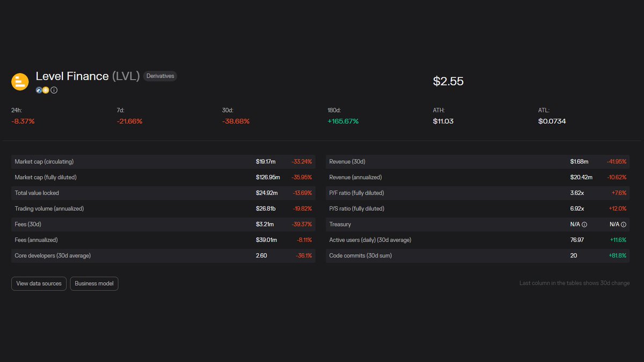Click the 30d change footnote text

(x=575, y=283)
